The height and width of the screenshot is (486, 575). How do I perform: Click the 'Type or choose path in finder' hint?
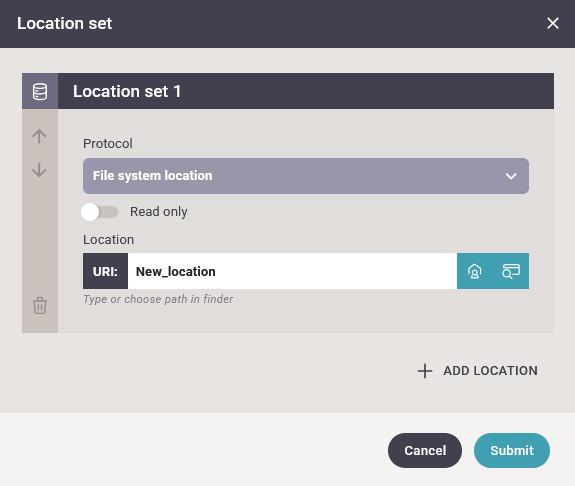pyautogui.click(x=158, y=299)
